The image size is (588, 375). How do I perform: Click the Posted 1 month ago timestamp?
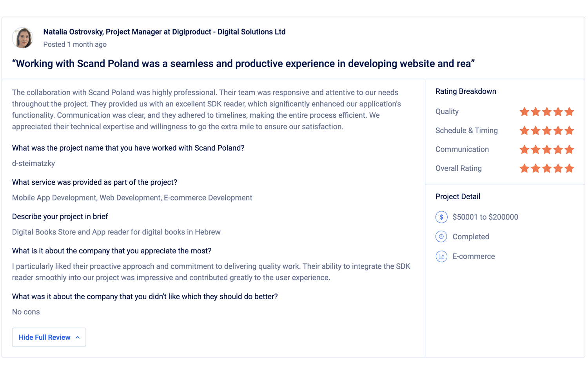click(x=75, y=44)
